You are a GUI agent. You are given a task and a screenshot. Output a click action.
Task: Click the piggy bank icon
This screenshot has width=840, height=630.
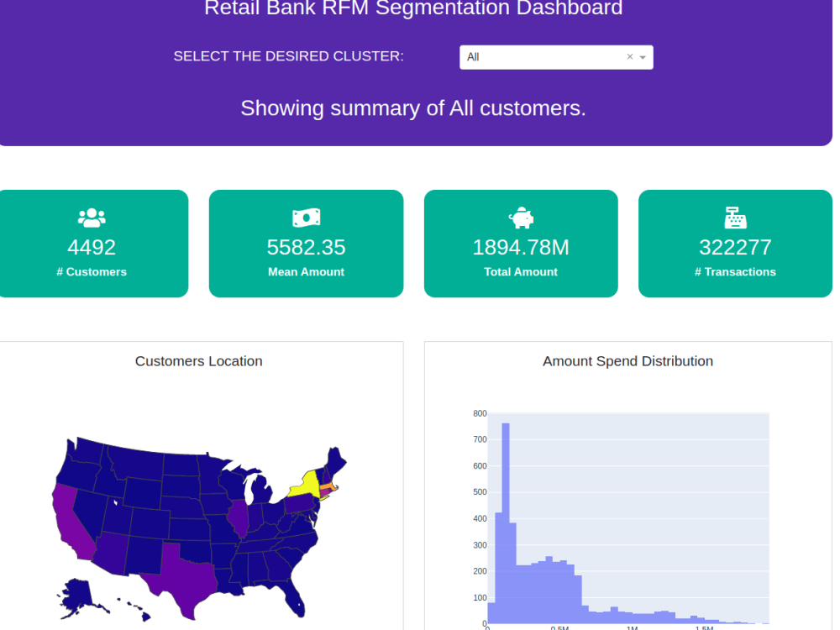click(x=521, y=218)
